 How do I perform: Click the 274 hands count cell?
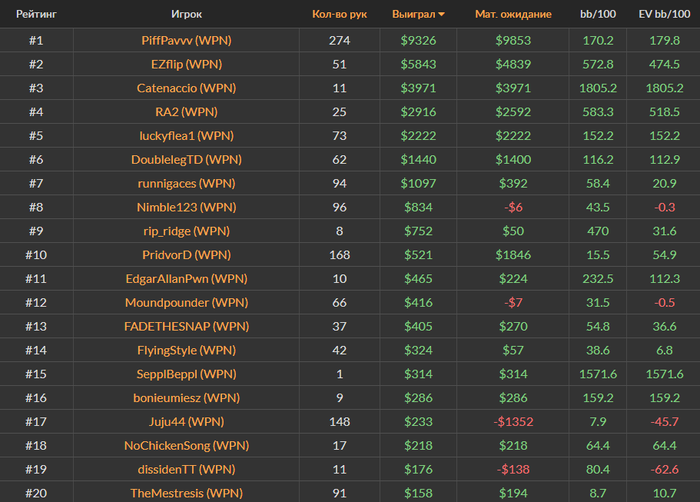(339, 41)
